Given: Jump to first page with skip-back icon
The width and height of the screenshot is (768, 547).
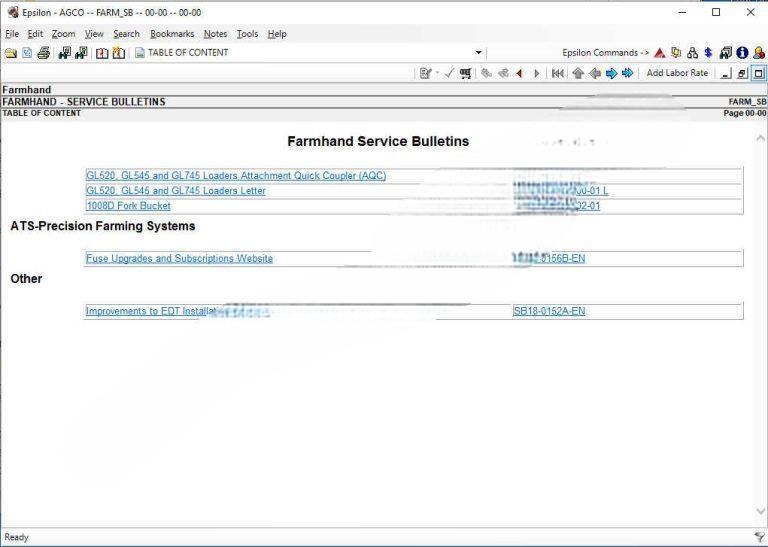Looking at the screenshot, I should (558, 73).
